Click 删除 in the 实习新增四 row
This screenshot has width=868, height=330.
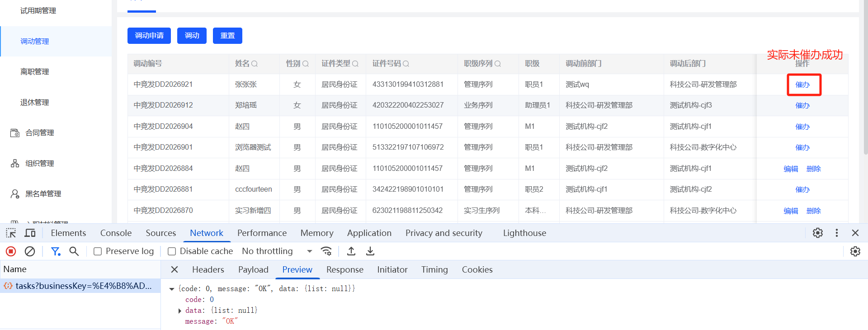tap(814, 211)
